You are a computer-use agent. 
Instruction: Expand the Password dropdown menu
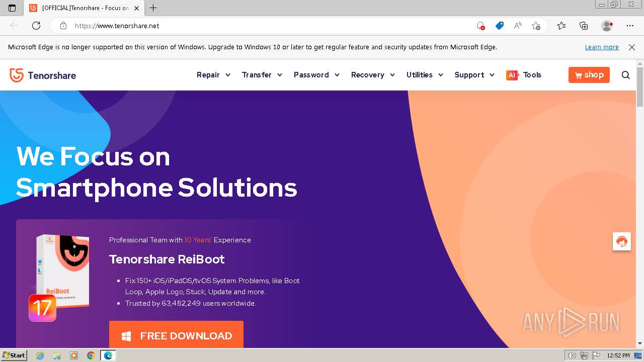(316, 75)
